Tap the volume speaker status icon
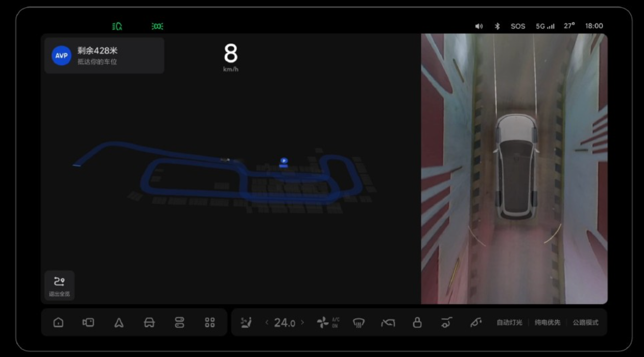Screen dimensions: 644x357 coord(479,26)
